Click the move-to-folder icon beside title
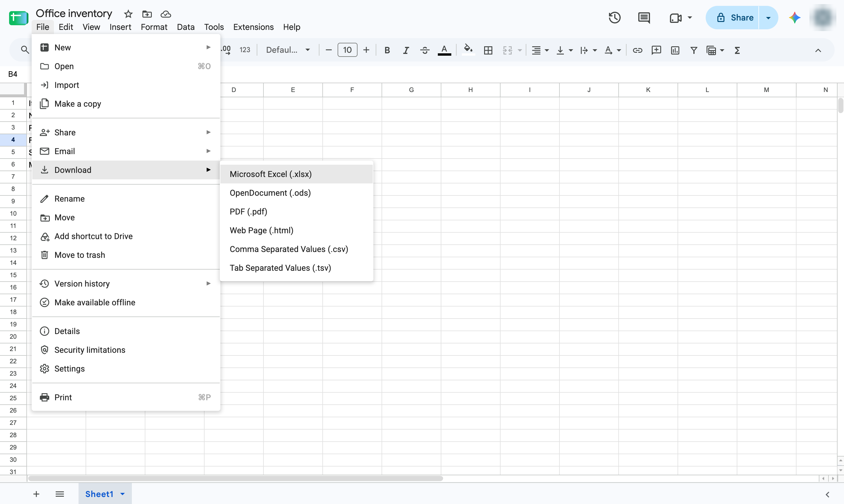Image resolution: width=844 pixels, height=504 pixels. 147,14
